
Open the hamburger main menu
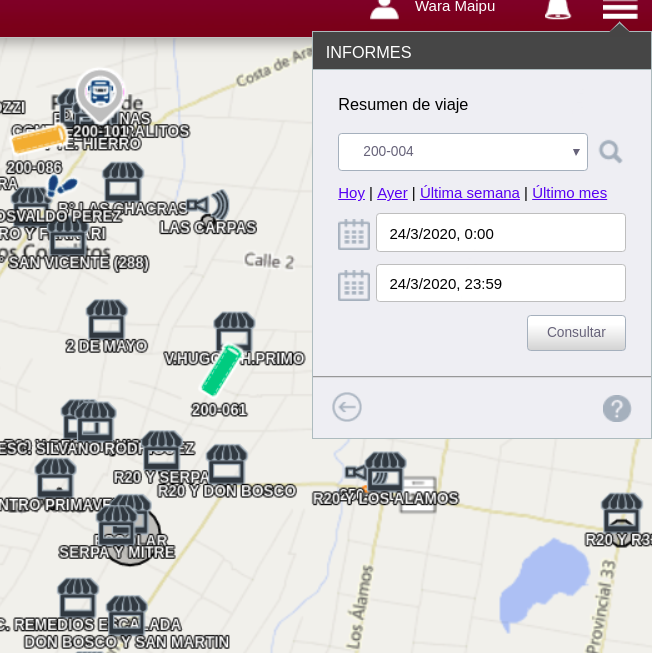[x=619, y=10]
